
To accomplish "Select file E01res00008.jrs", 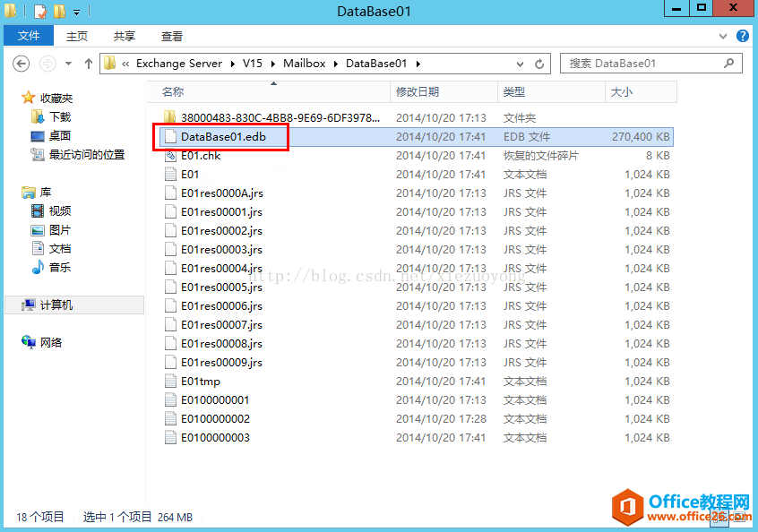I will (x=221, y=344).
